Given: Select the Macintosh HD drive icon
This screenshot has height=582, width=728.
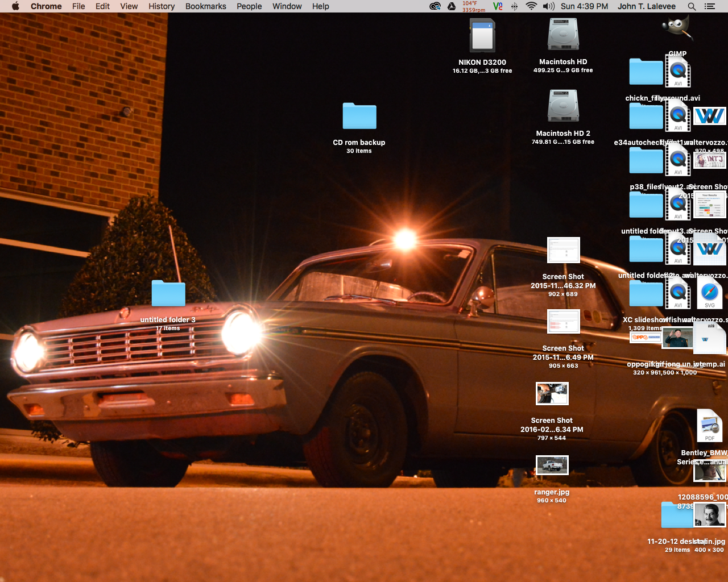Looking at the screenshot, I should pyautogui.click(x=563, y=34).
